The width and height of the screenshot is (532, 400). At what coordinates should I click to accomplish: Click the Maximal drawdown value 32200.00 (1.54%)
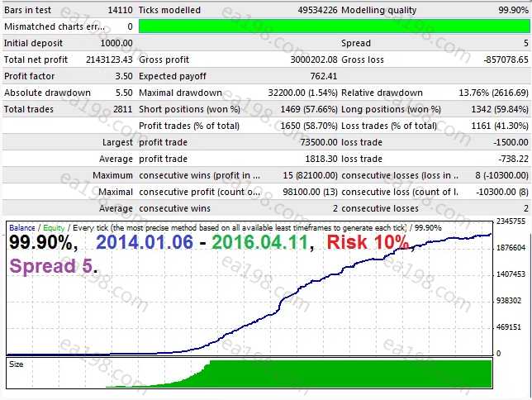(x=302, y=93)
